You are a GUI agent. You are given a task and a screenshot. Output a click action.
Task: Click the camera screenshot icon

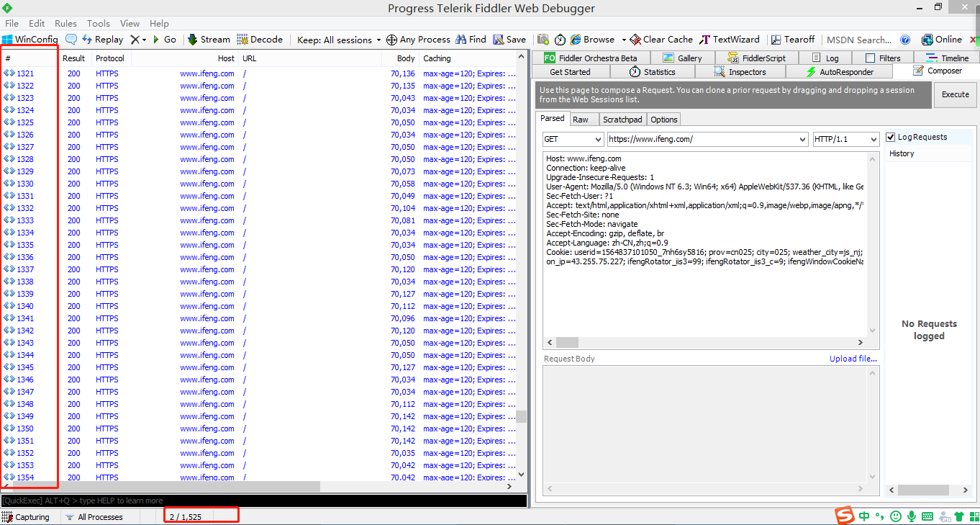coord(543,40)
